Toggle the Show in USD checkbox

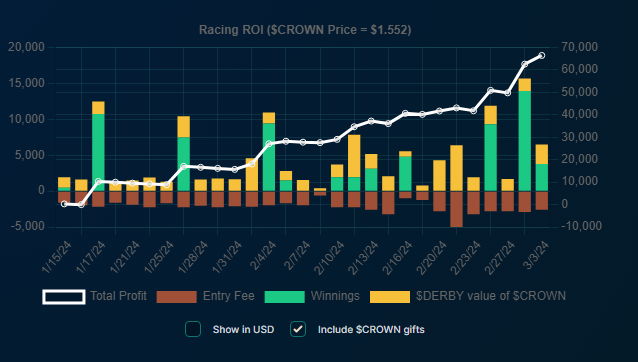(193, 329)
